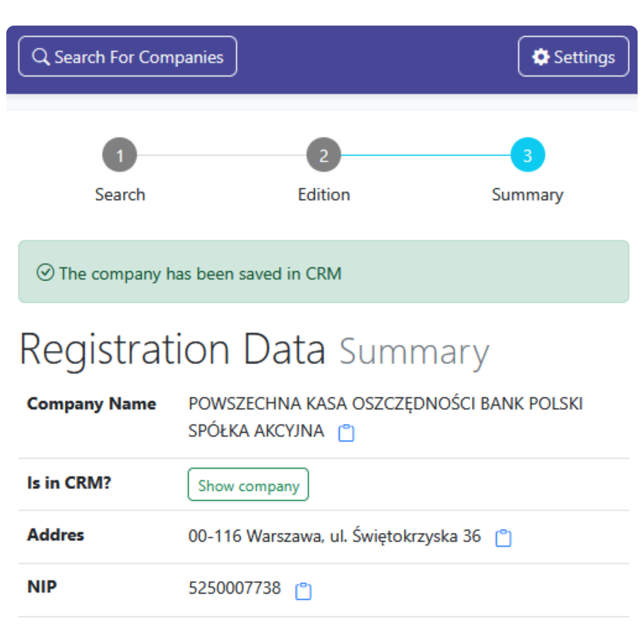The image size is (644, 644).
Task: Click the NIP value 5250007738
Action: (x=234, y=588)
